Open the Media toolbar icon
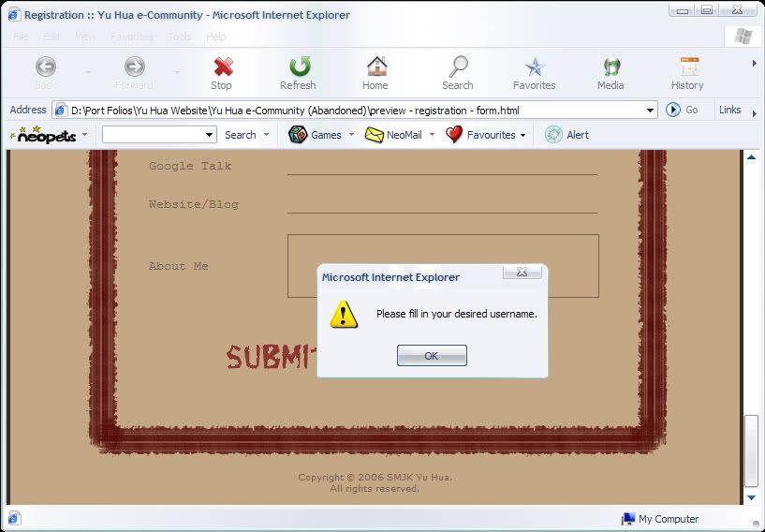Screen dimensions: 765x532 [611, 66]
